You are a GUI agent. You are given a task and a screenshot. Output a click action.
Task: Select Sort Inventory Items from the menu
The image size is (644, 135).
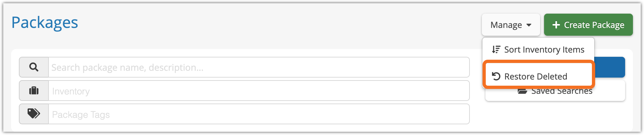[539, 49]
